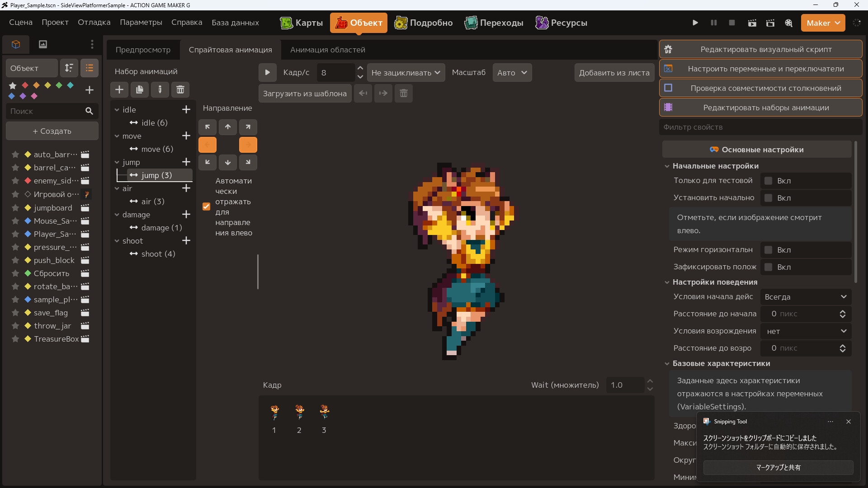Select the left direction arrow
The width and height of the screenshot is (868, 488).
[x=208, y=145]
